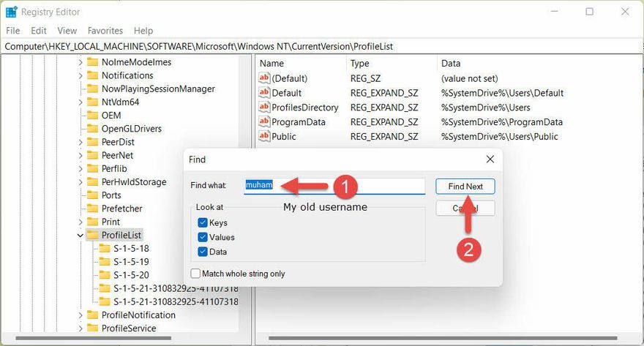Select the NowPlayingSessionManager folder icon
The width and height of the screenshot is (644, 346).
93,89
